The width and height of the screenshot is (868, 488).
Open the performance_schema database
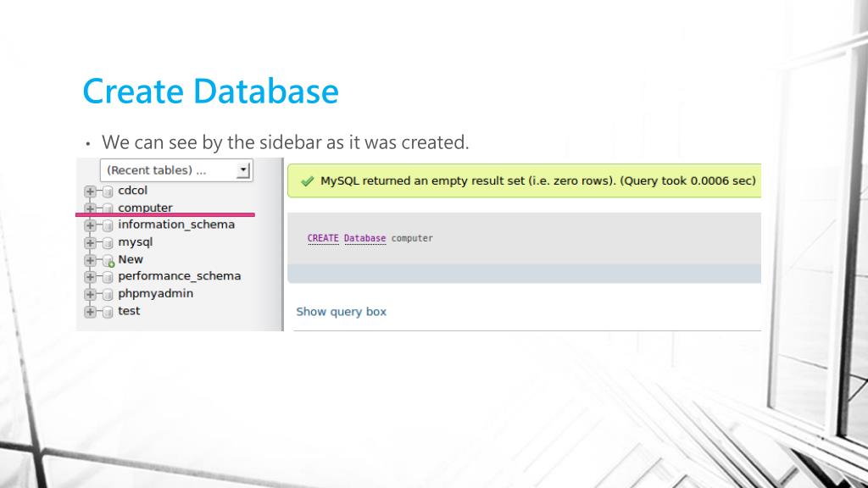(180, 276)
